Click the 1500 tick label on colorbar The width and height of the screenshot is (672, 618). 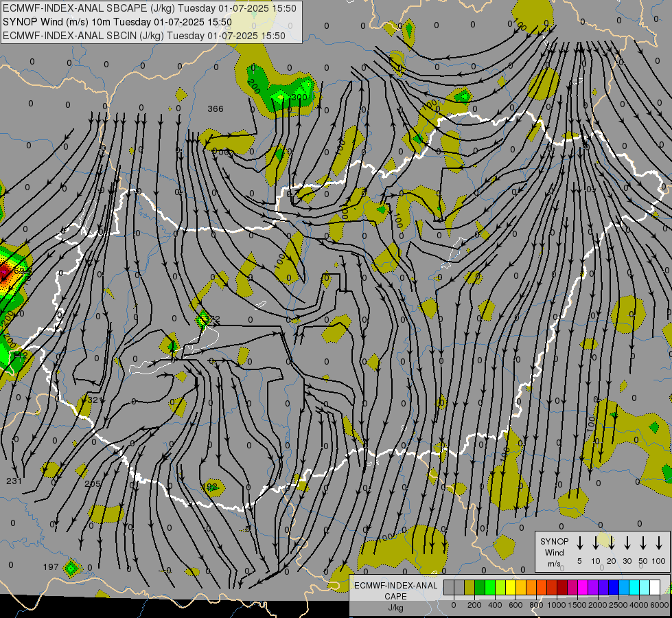point(577,605)
